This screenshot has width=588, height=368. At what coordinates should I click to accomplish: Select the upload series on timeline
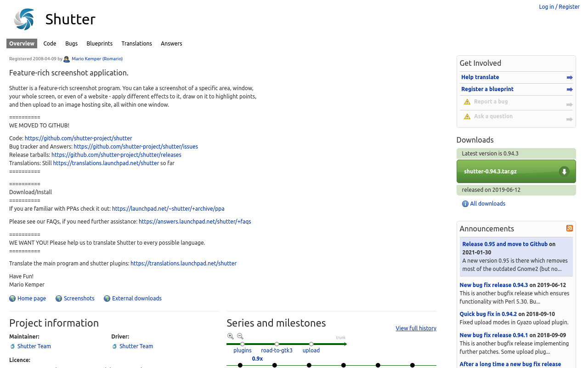(x=311, y=350)
